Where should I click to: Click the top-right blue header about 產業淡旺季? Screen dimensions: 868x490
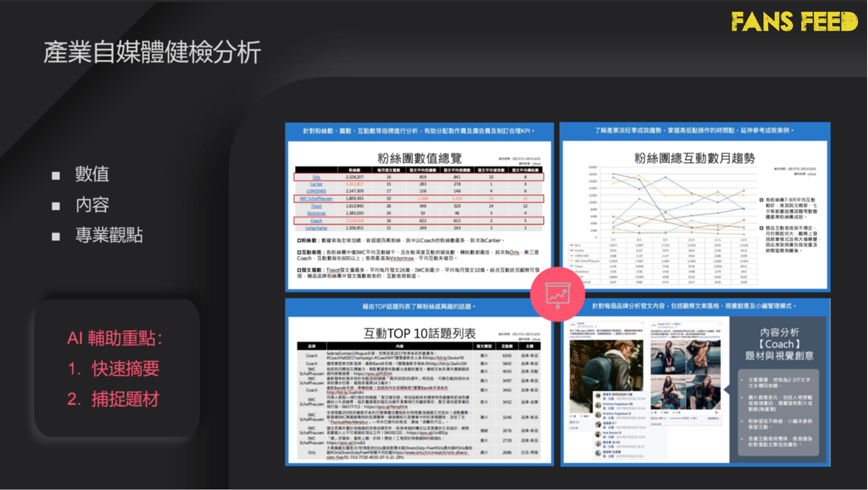[x=695, y=130]
